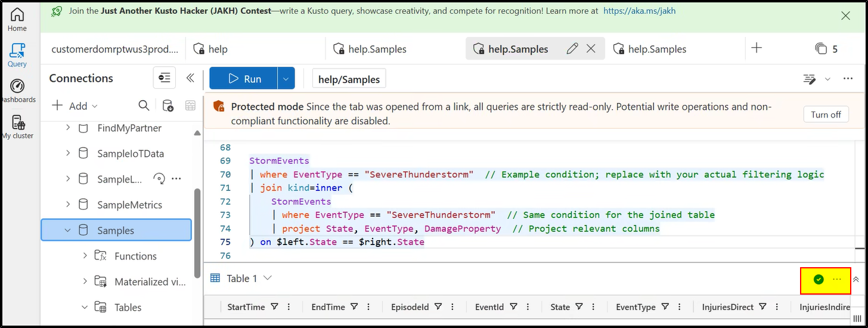Click the connections tree vertical scrollbar
The image size is (868, 328).
click(x=197, y=233)
